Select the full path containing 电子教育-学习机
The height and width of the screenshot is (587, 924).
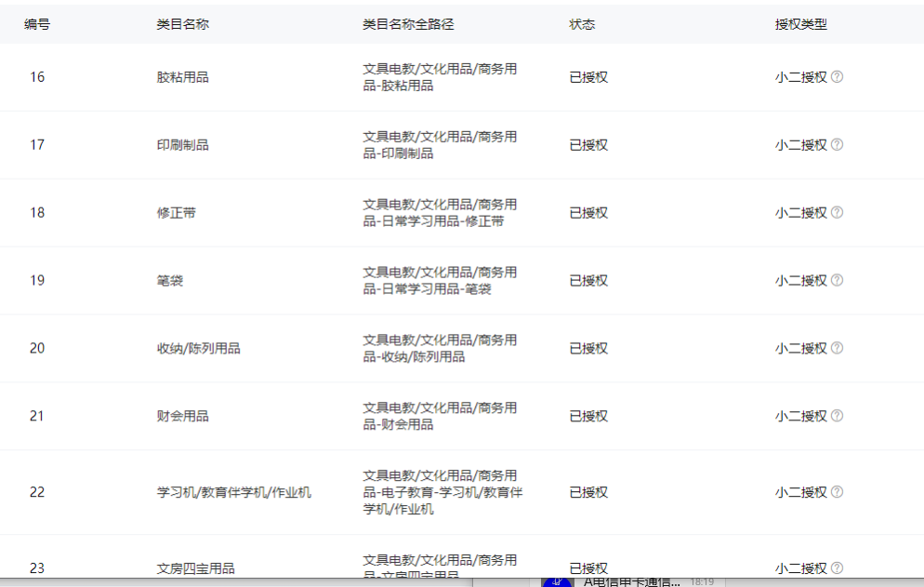[442, 493]
